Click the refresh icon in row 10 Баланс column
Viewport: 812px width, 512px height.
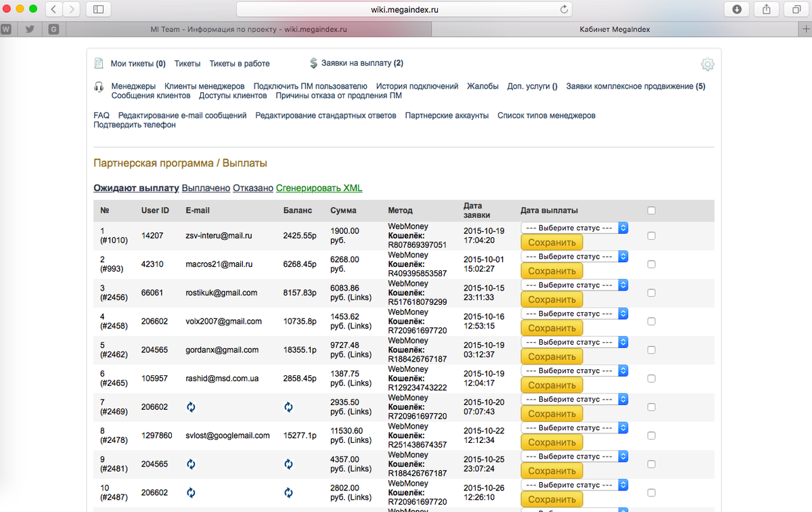coord(288,492)
